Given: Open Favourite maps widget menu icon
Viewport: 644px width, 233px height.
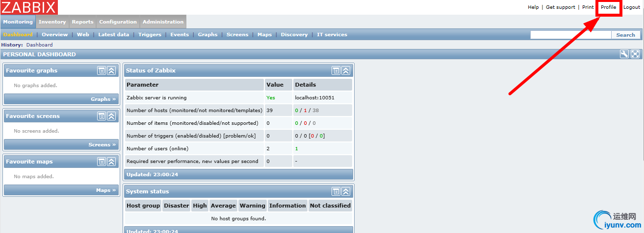Looking at the screenshot, I should pyautogui.click(x=101, y=162).
